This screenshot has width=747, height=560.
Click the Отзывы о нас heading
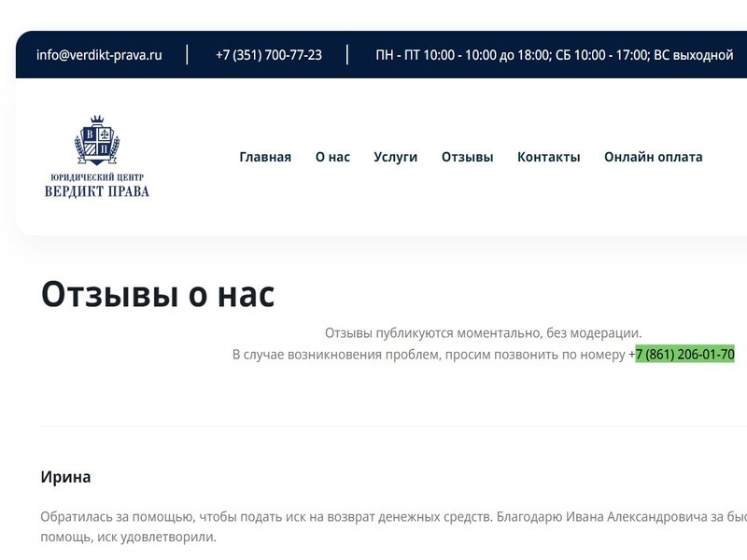[158, 294]
